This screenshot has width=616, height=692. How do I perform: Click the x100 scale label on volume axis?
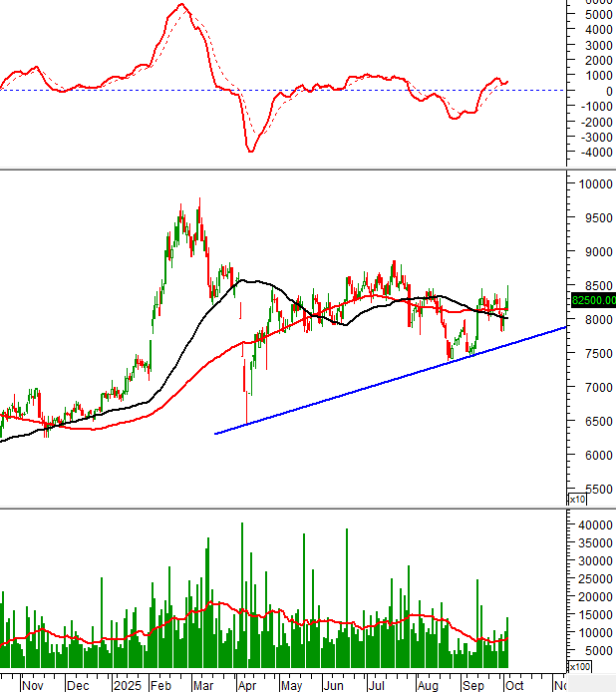(x=579, y=666)
